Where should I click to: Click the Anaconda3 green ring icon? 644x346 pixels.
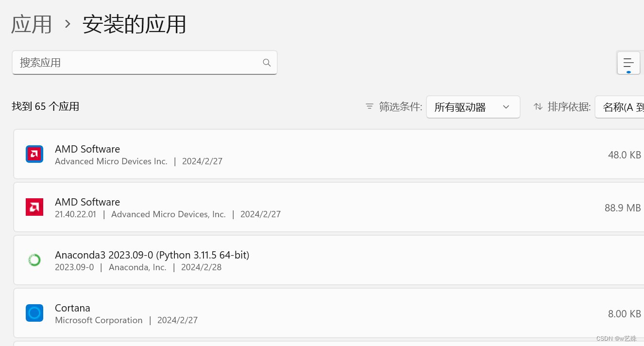(34, 260)
